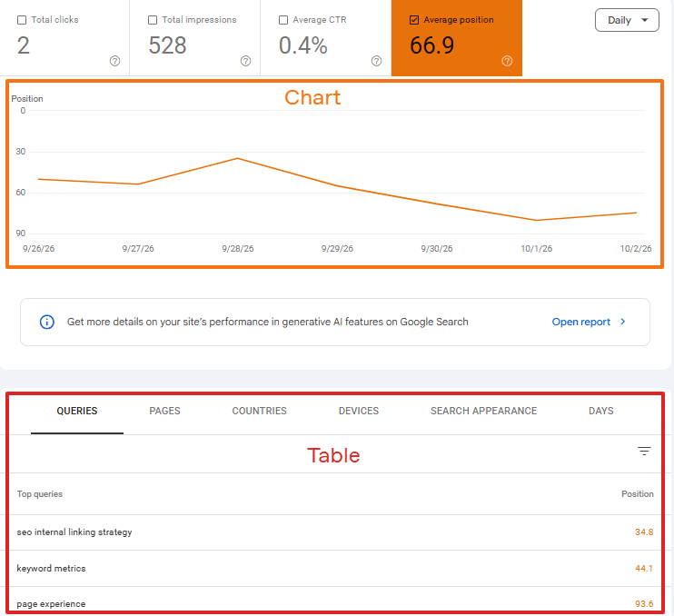
Task: Click position value 34.8
Action: pyautogui.click(x=644, y=532)
